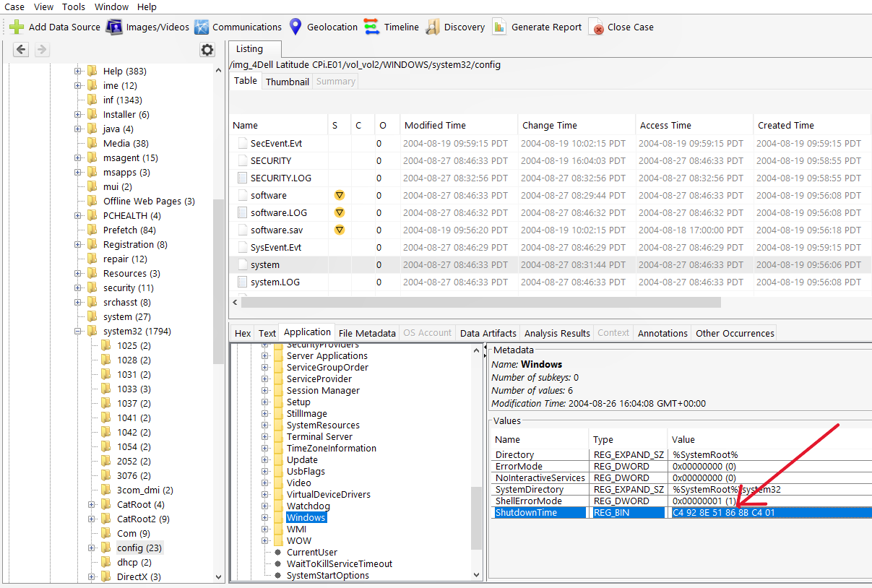Sort by Modified Time column header
Viewport: 872px width, 588px height.
point(435,125)
